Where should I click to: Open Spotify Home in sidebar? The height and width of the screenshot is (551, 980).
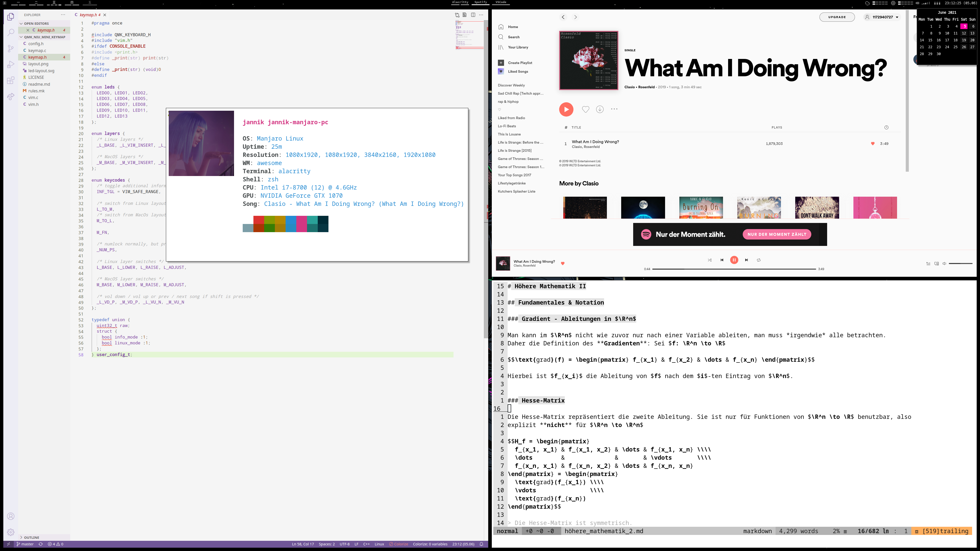508,27
